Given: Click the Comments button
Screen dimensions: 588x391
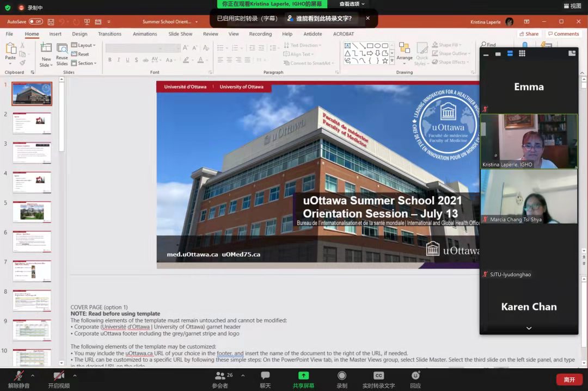Looking at the screenshot, I should pos(563,34).
